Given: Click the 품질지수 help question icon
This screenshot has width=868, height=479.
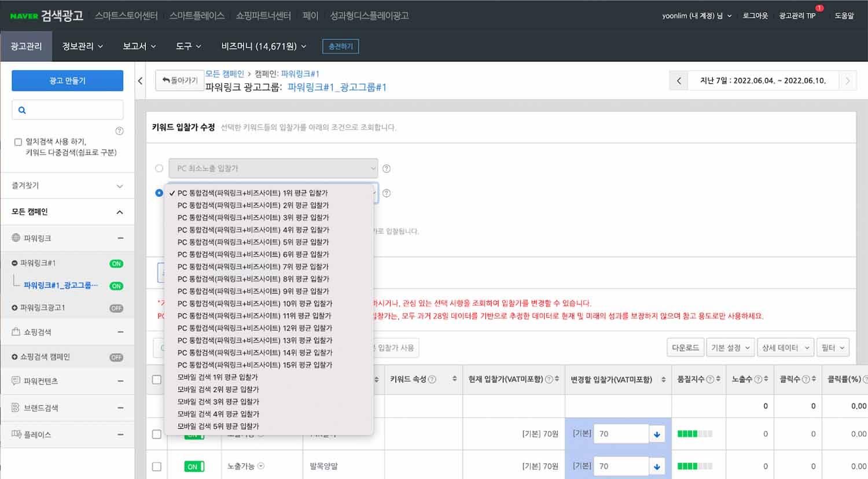Looking at the screenshot, I should pos(710,379).
